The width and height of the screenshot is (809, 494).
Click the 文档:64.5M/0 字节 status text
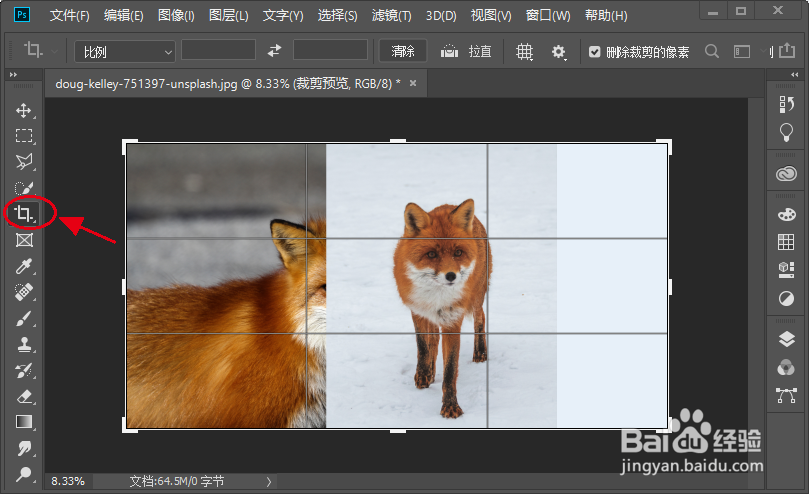tap(177, 481)
